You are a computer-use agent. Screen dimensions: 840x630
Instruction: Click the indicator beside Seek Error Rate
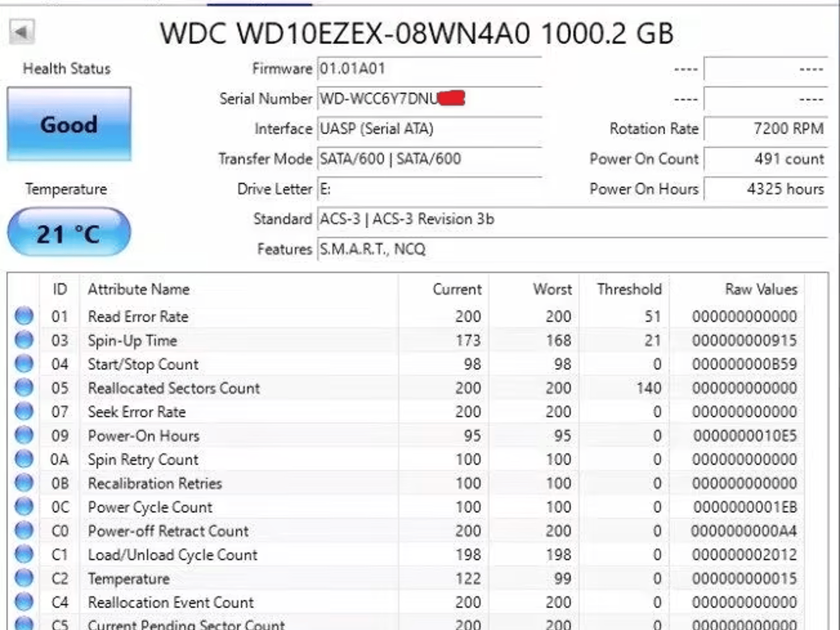click(25, 412)
